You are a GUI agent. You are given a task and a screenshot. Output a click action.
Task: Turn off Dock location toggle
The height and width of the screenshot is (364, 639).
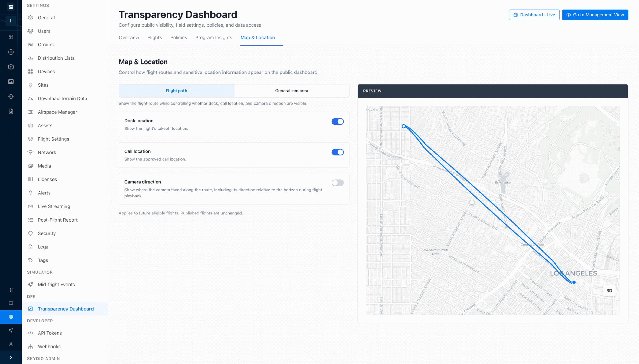point(338,121)
